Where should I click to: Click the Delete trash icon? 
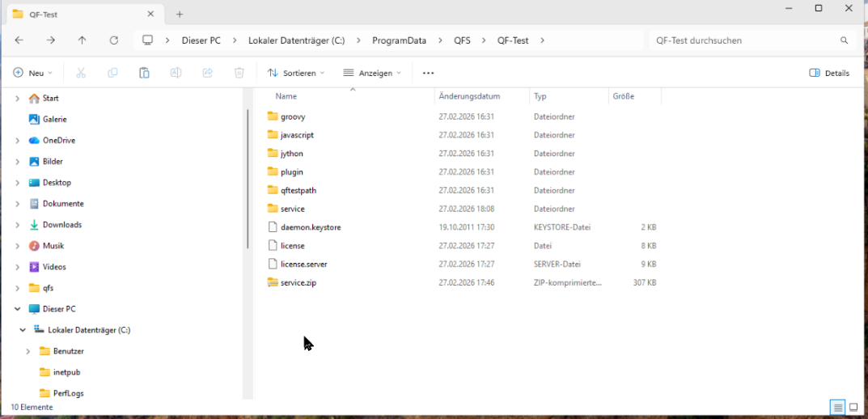(x=239, y=73)
